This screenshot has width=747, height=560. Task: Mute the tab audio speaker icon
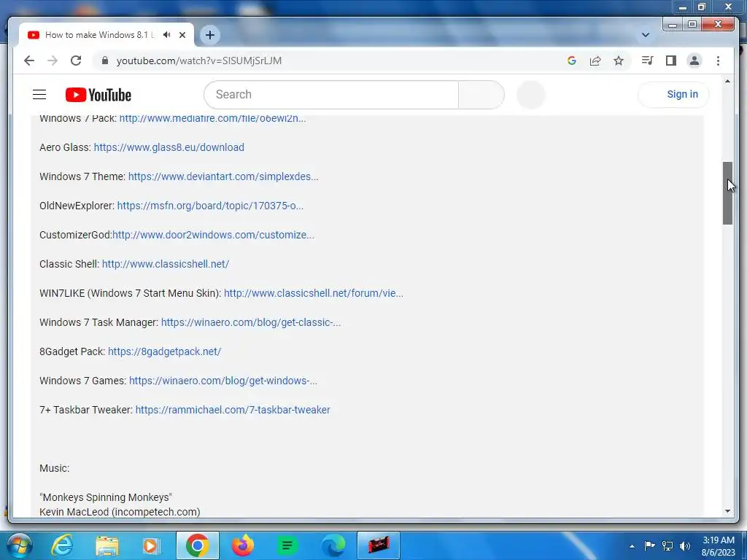point(167,35)
